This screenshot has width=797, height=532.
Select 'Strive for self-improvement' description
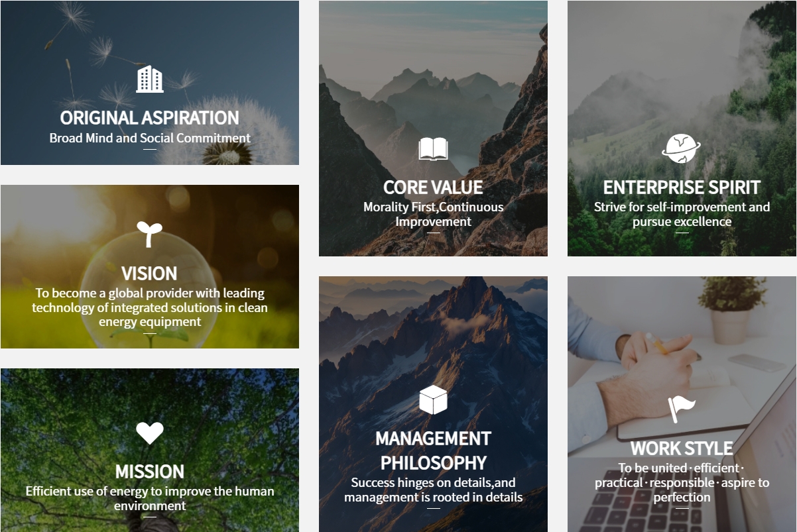(682, 214)
